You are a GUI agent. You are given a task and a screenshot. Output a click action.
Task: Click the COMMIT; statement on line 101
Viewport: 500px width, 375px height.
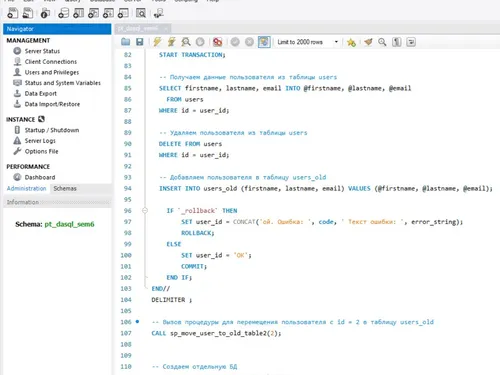click(x=194, y=266)
